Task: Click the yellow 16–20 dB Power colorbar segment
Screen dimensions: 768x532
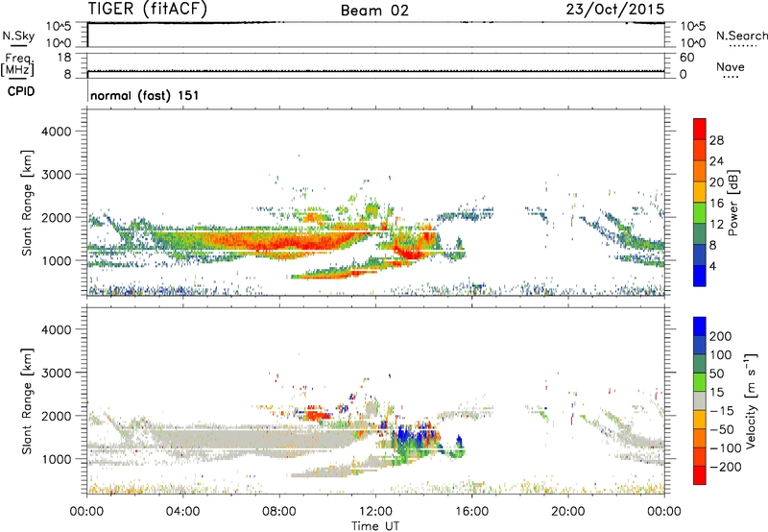Action: 700,192
